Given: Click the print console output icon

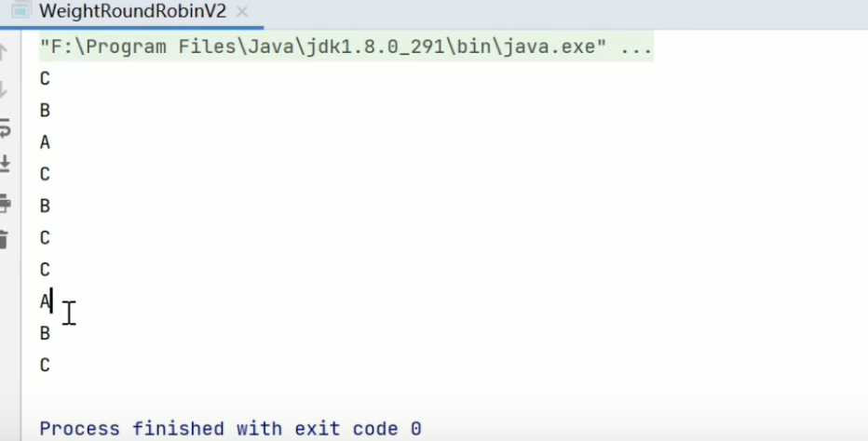Looking at the screenshot, I should point(5,203).
